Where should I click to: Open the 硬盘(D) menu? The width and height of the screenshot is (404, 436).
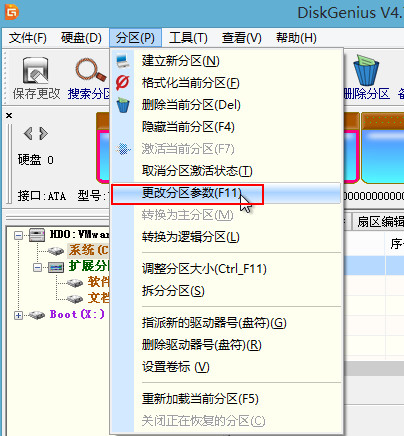pos(81,38)
